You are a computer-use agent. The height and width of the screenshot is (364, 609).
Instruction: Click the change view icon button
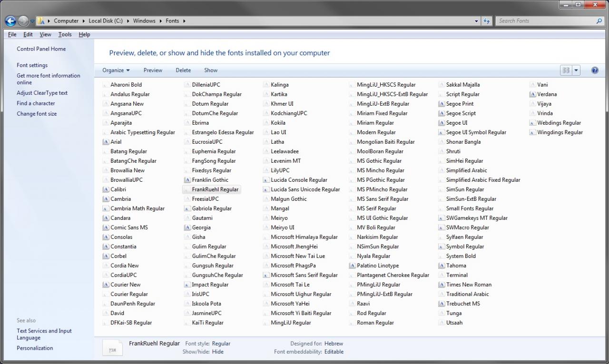566,70
